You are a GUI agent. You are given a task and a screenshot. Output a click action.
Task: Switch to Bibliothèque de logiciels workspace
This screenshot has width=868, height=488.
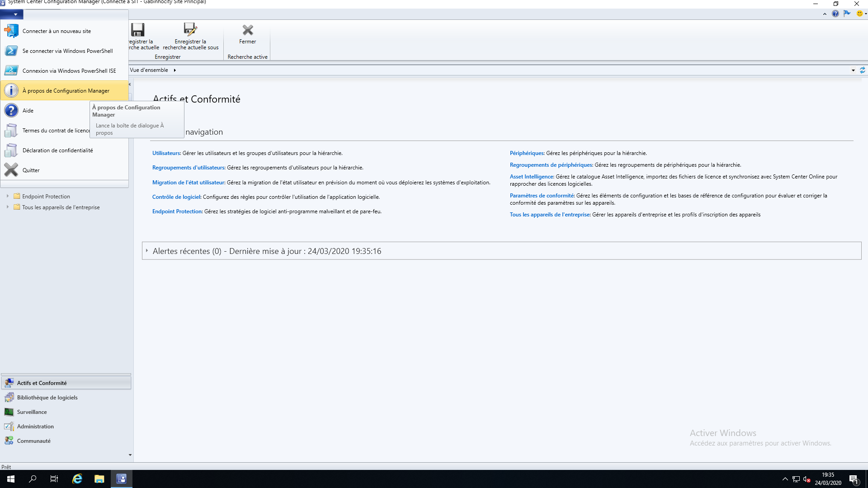point(47,398)
